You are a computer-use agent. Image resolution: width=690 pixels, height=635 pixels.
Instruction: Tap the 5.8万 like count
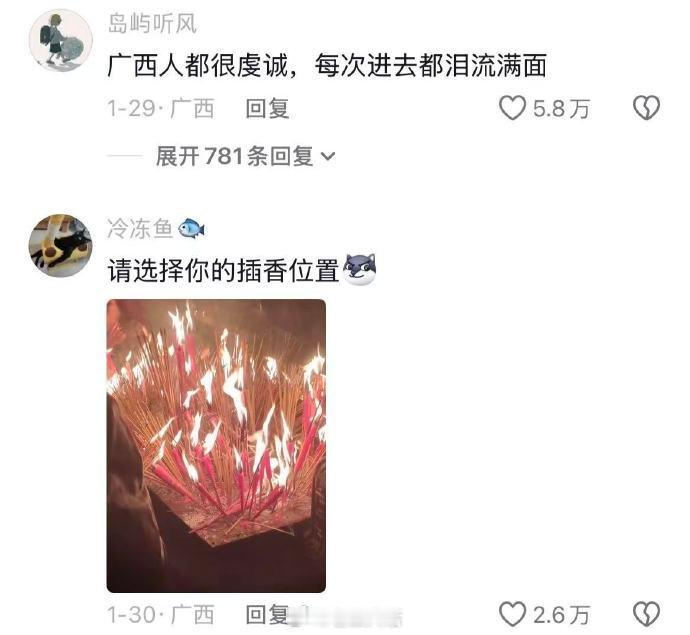561,109
